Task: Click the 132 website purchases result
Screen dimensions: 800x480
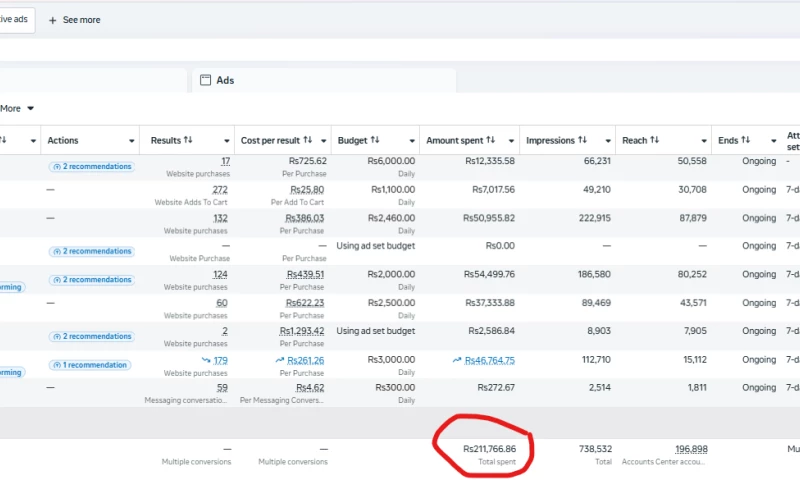Action: pyautogui.click(x=220, y=218)
